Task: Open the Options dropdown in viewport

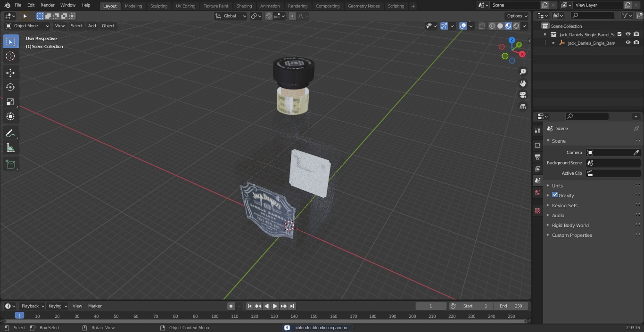Action: tap(517, 16)
